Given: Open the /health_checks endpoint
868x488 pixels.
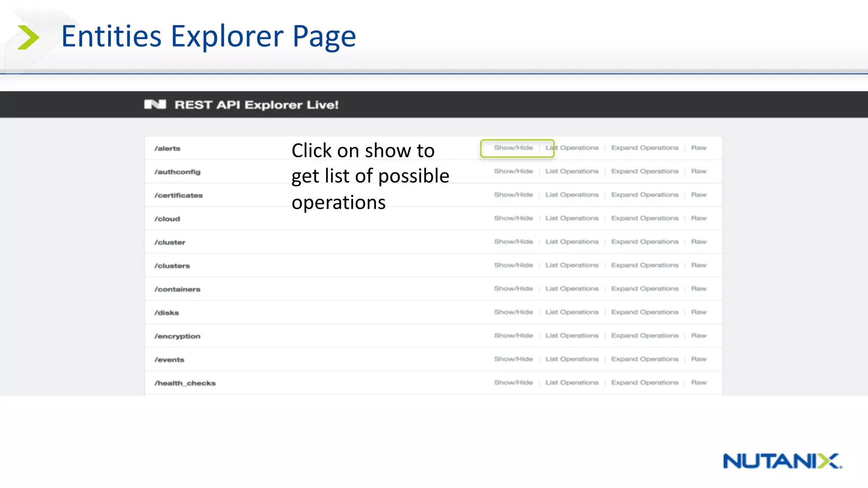Looking at the screenshot, I should coord(185,383).
